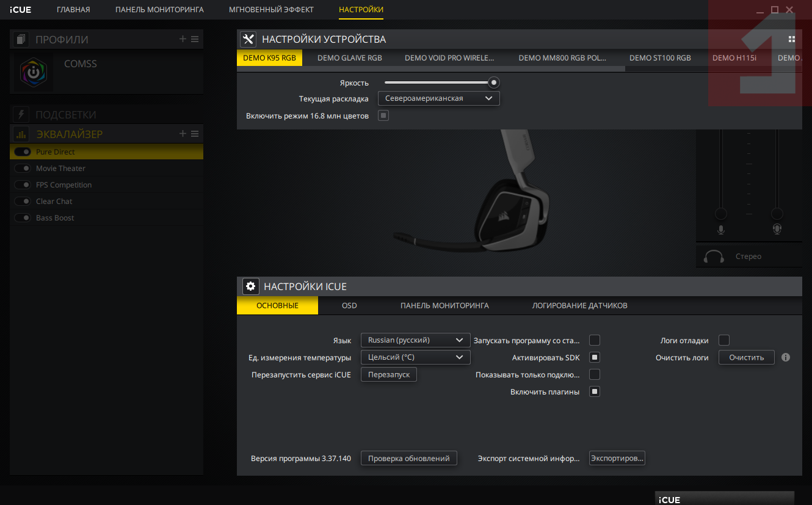
Task: Open the Язык language dropdown
Action: [416, 340]
